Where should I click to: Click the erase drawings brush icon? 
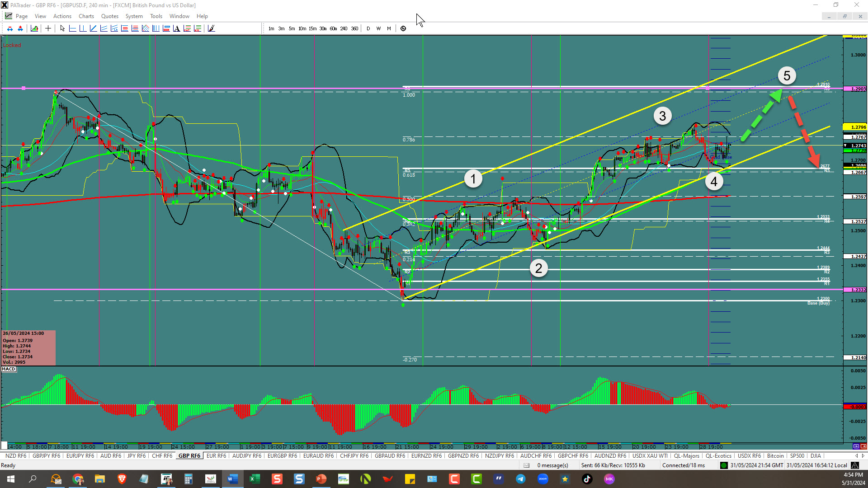[211, 28]
